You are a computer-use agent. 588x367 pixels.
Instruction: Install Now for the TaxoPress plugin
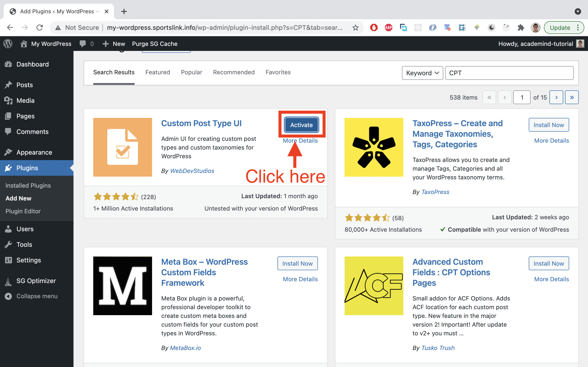[549, 125]
